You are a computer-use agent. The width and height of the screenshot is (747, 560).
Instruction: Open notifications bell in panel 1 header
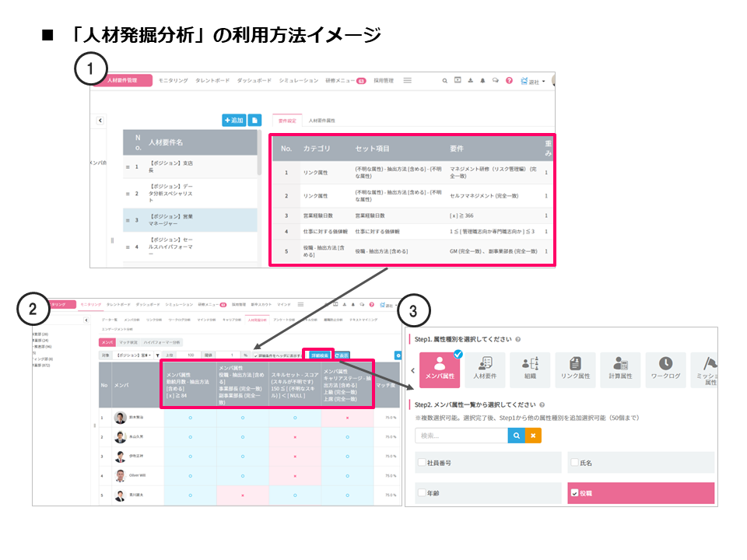482,80
